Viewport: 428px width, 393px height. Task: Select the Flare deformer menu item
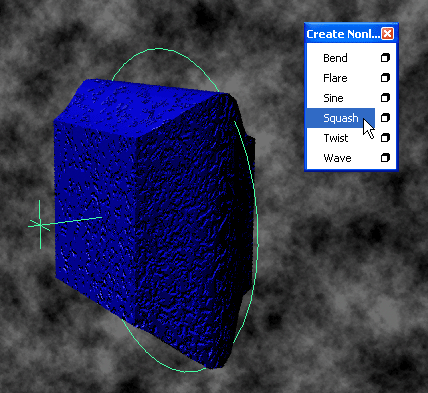point(340,78)
